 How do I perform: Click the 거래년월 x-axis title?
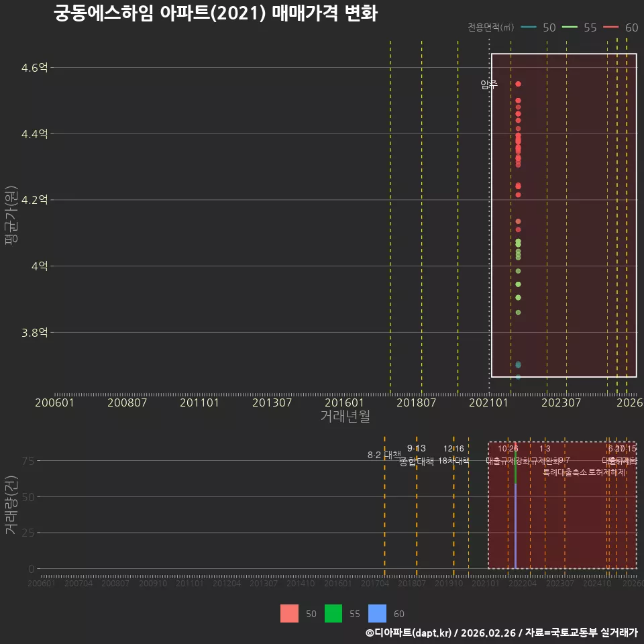point(345,416)
